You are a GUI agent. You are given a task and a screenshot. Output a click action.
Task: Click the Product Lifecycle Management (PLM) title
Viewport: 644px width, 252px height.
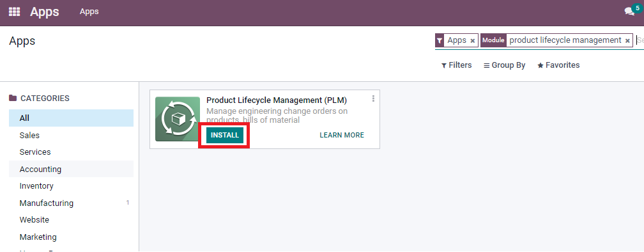(277, 100)
